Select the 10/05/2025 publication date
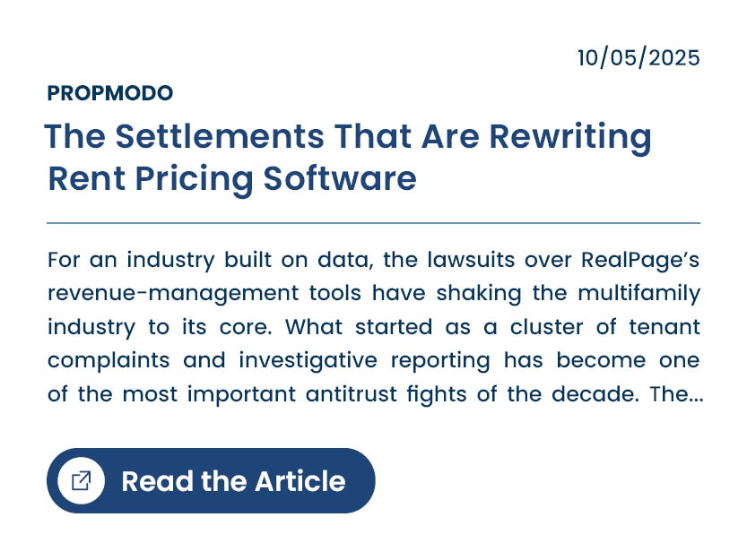 pyautogui.click(x=638, y=59)
